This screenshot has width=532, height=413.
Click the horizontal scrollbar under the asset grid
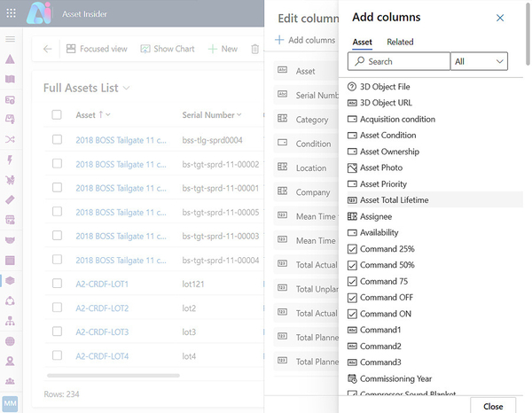click(x=113, y=376)
